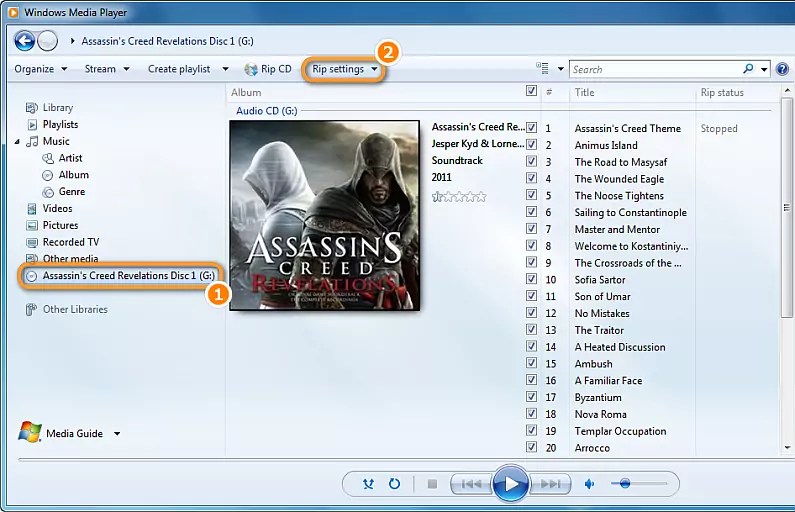The image size is (795, 512).
Task: Uncheck track 5 The Noose Tightens
Action: (531, 195)
